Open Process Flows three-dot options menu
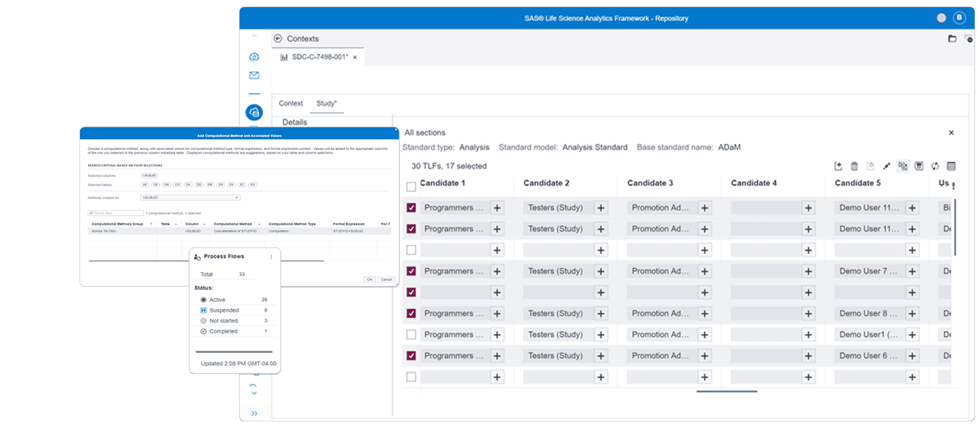 [271, 257]
